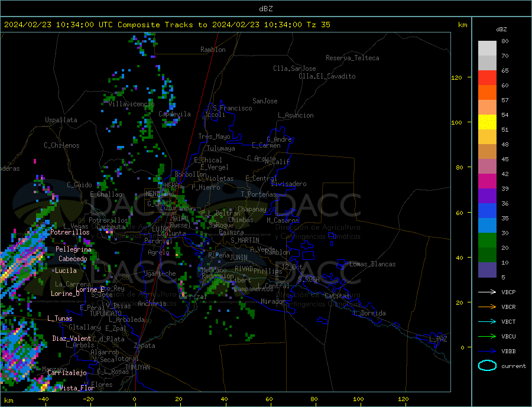Click the 'Zapata' map label
The image size is (532, 407).
[145, 346]
